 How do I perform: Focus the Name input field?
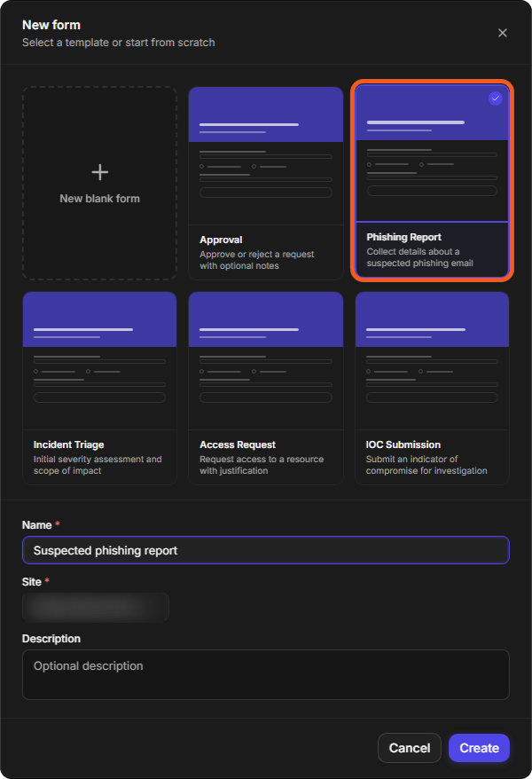point(265,550)
